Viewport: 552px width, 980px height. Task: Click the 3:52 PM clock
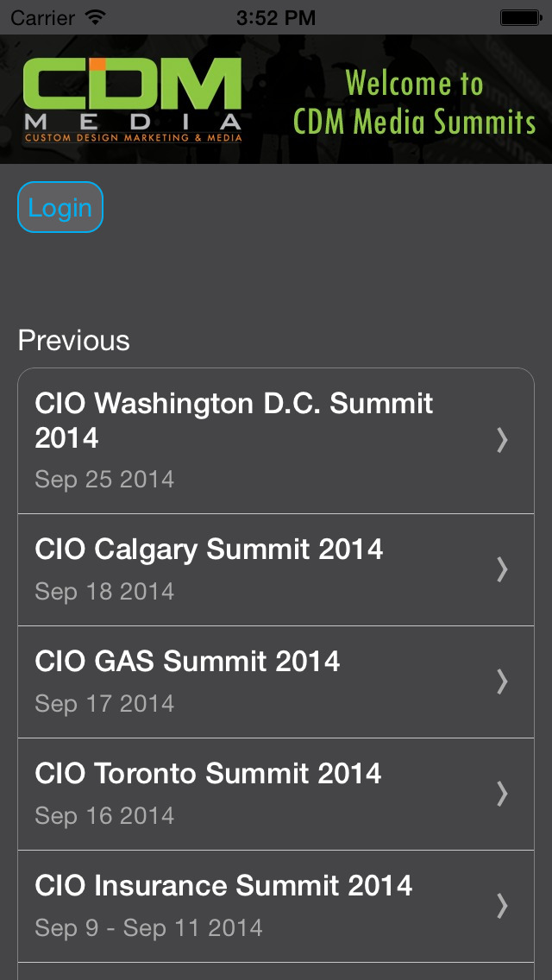point(276,16)
